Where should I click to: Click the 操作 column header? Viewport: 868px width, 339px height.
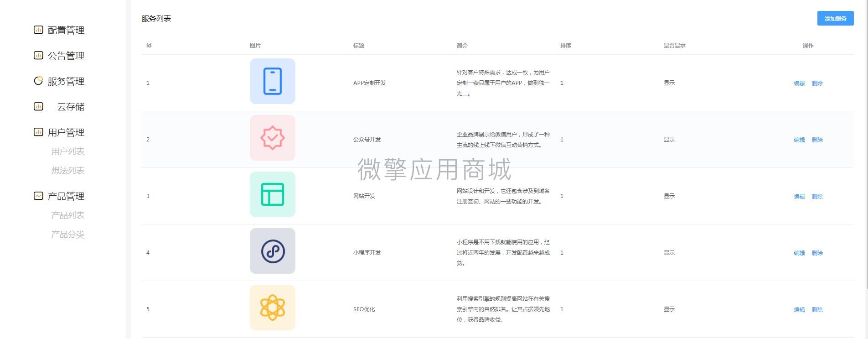pos(808,45)
